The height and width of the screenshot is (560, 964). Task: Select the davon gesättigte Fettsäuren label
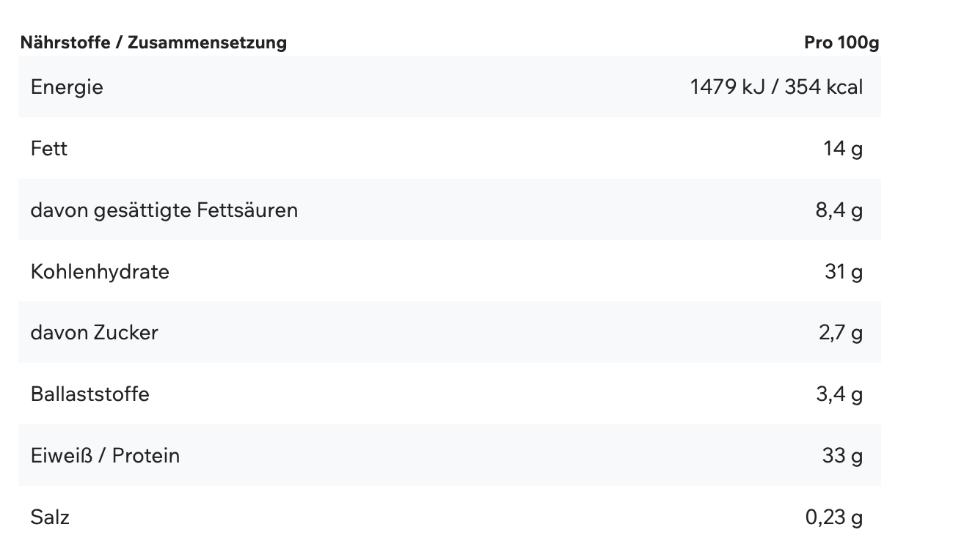[164, 210]
